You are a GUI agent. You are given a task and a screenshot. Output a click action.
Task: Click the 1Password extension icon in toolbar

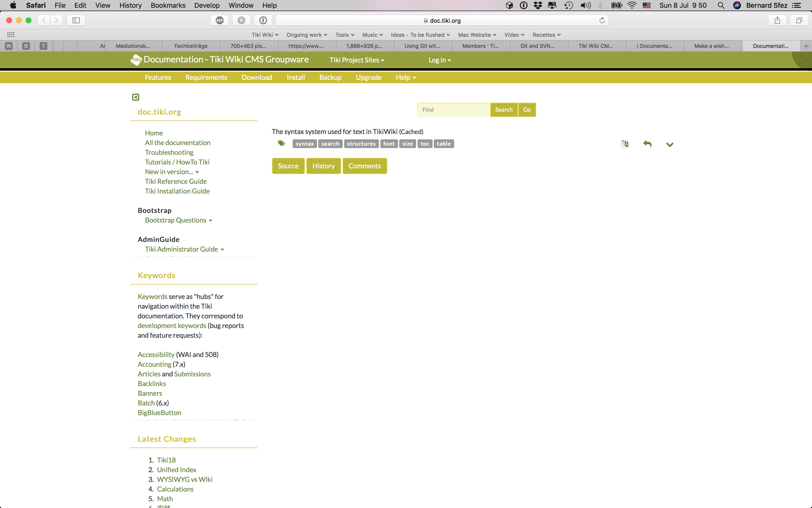pos(263,21)
